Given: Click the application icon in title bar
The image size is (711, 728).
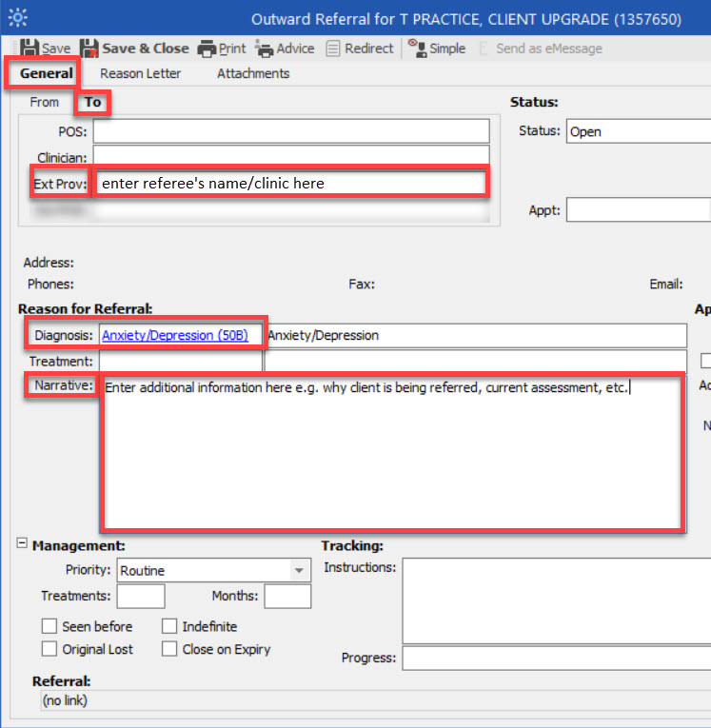Looking at the screenshot, I should (x=17, y=18).
